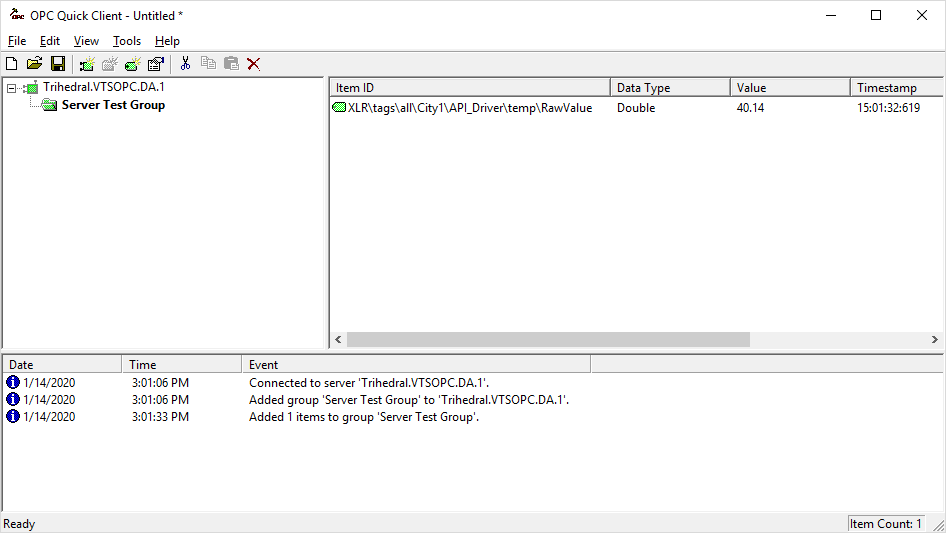Sort by the Item ID column header
Image resolution: width=946 pixels, height=533 pixels.
click(x=470, y=88)
